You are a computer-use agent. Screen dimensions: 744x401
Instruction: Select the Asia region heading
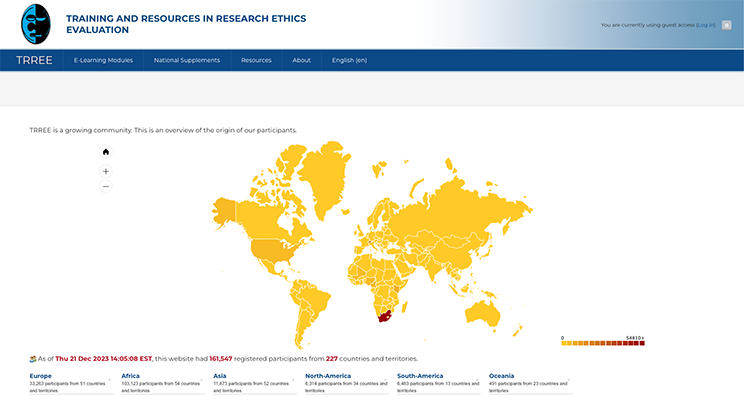click(x=219, y=375)
